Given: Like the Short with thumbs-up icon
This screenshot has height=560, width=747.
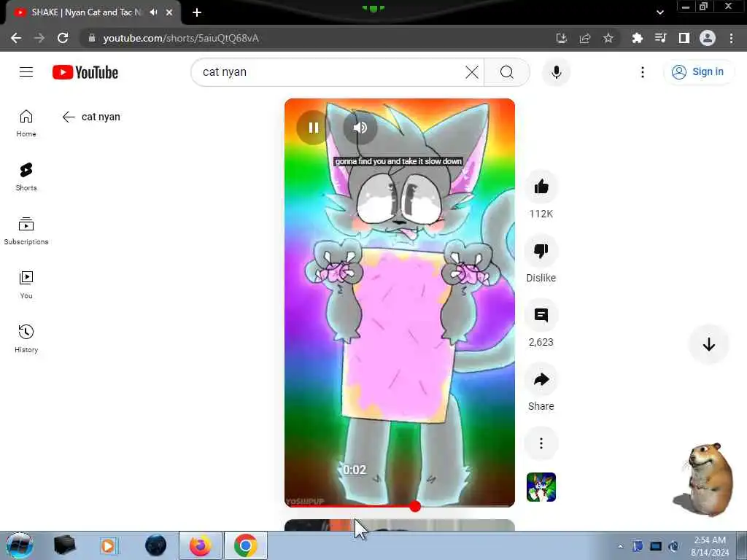Looking at the screenshot, I should click(x=541, y=187).
